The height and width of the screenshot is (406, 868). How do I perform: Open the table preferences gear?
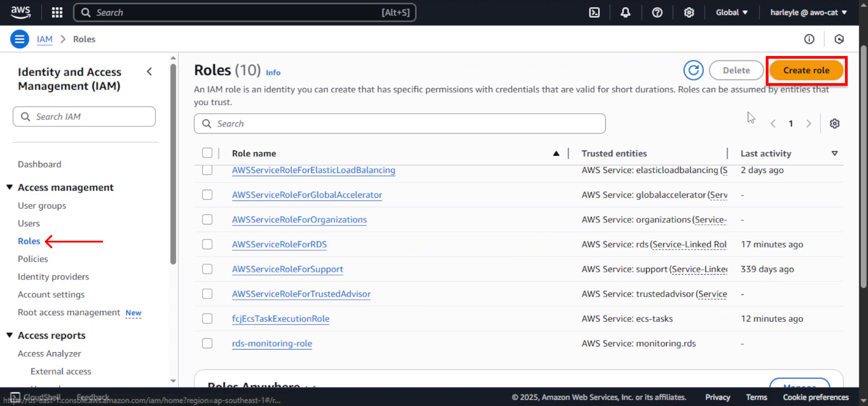coord(835,123)
